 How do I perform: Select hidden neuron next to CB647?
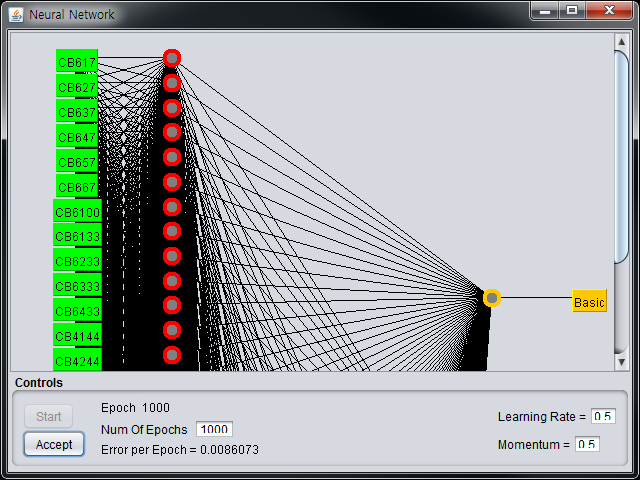172,132
